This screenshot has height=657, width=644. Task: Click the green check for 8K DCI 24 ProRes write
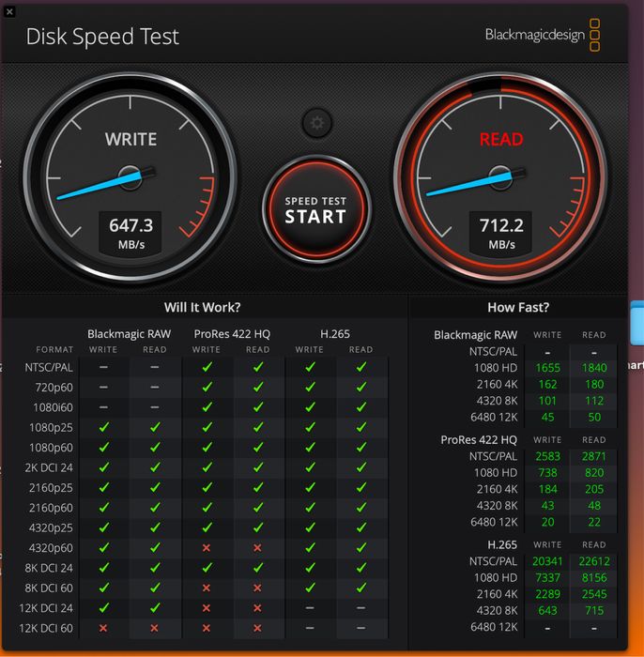pyautogui.click(x=207, y=568)
